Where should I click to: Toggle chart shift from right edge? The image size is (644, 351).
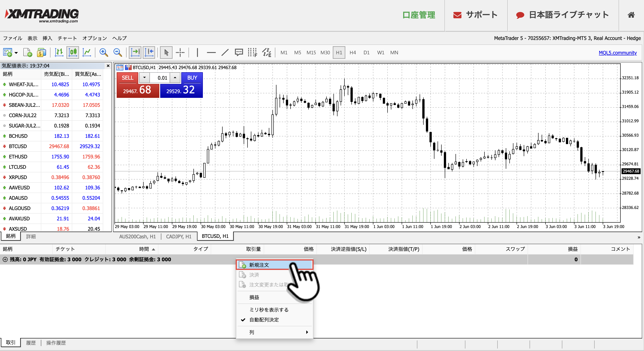[149, 53]
